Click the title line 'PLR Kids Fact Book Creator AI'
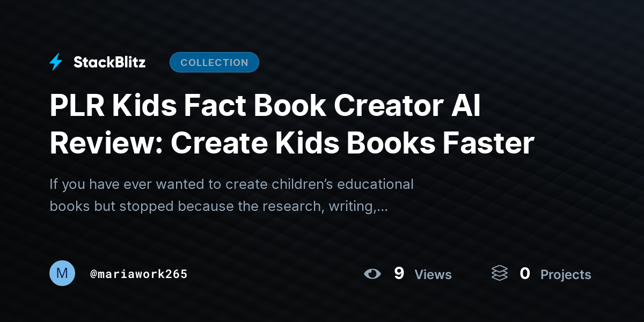The image size is (644, 322). pos(265,106)
